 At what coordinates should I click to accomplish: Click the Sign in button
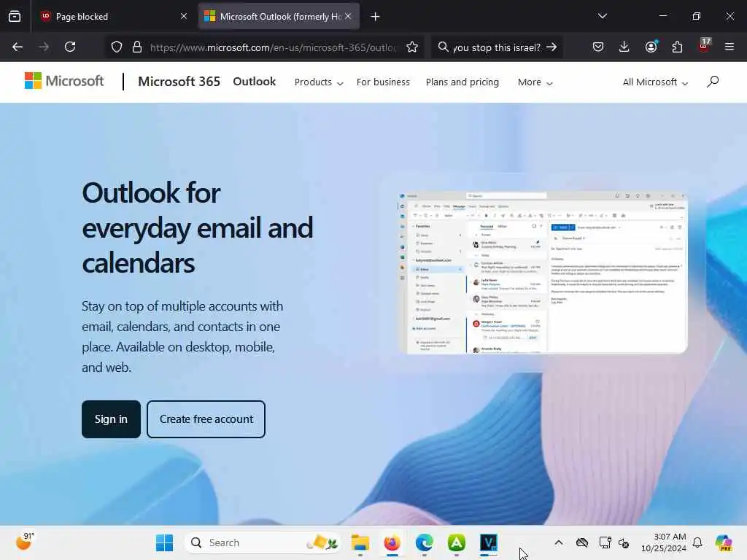click(x=111, y=419)
